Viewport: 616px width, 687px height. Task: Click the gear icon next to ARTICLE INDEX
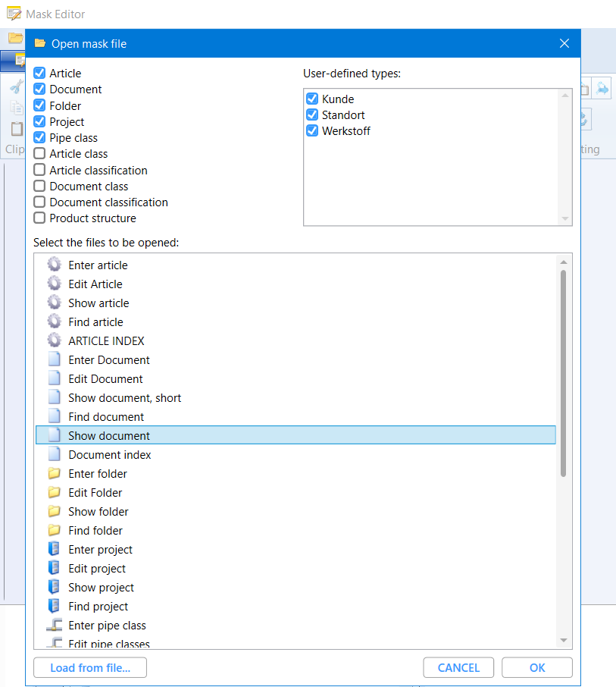(x=54, y=340)
